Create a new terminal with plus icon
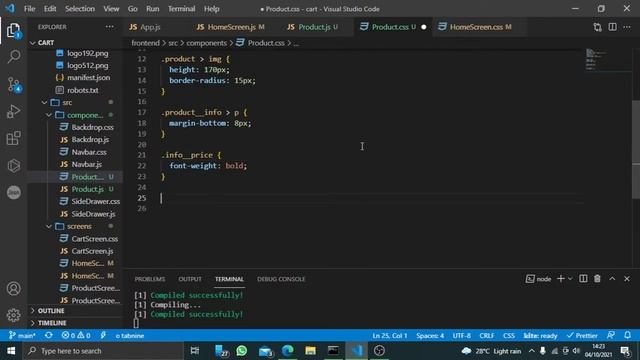Screen dimensions: 640x360 tap(560, 279)
